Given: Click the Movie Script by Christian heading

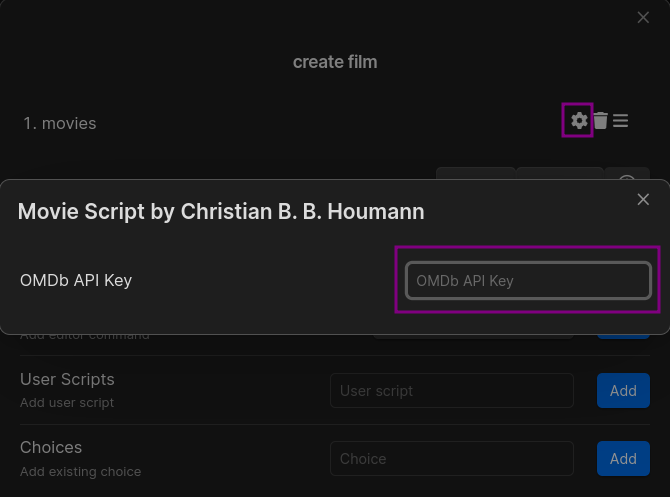Looking at the screenshot, I should (221, 212).
